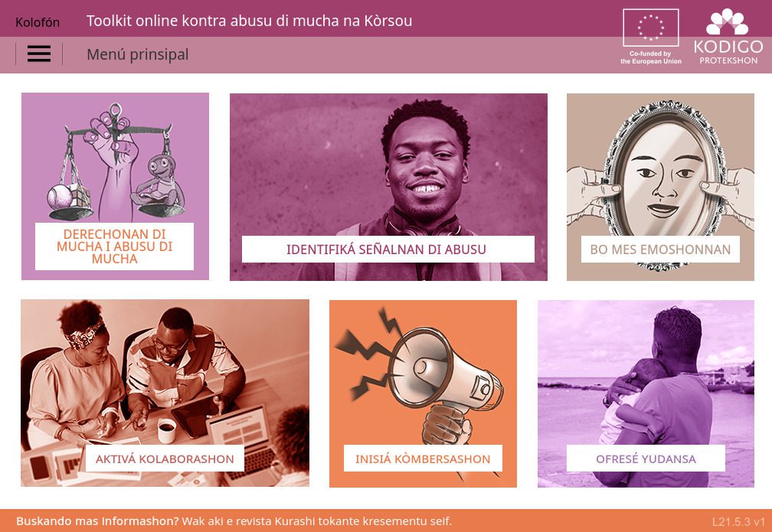Viewport: 772px width, 532px height.
Task: Open Ofresé yudansa section
Action: pos(646,459)
